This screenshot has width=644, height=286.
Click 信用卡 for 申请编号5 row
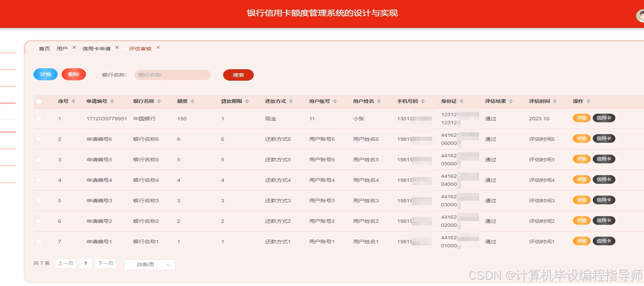coord(604,159)
